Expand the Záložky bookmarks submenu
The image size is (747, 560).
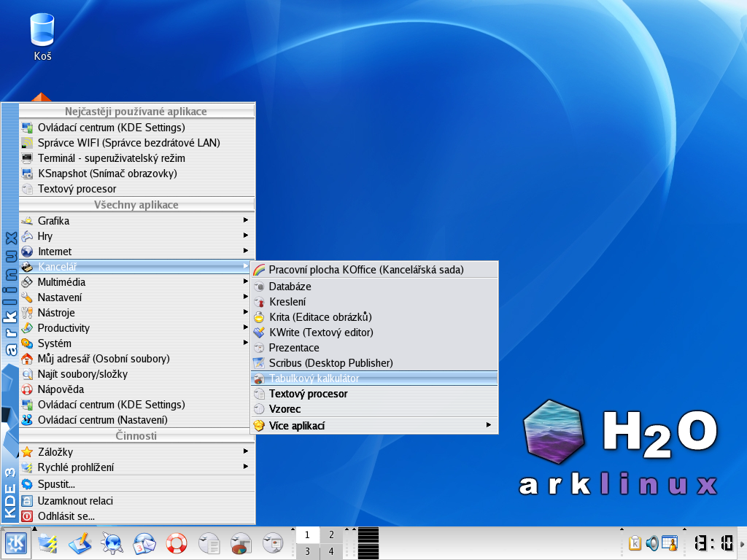(x=136, y=452)
